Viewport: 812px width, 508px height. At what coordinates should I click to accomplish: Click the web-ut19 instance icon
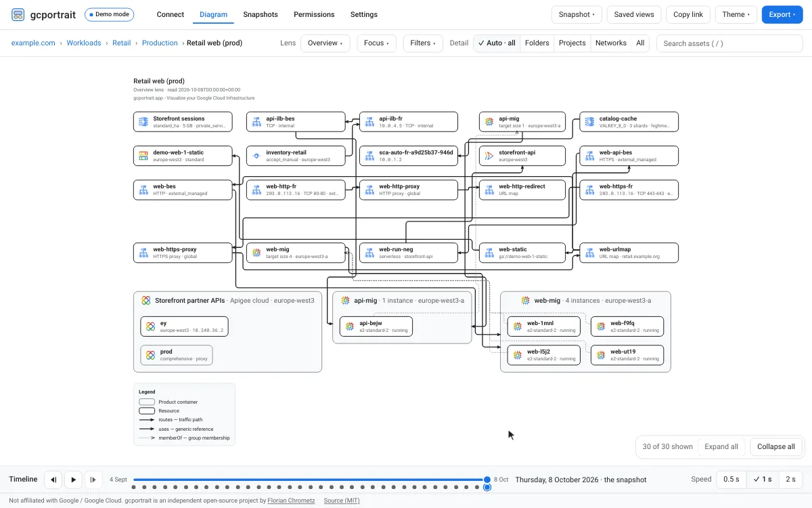pos(600,355)
